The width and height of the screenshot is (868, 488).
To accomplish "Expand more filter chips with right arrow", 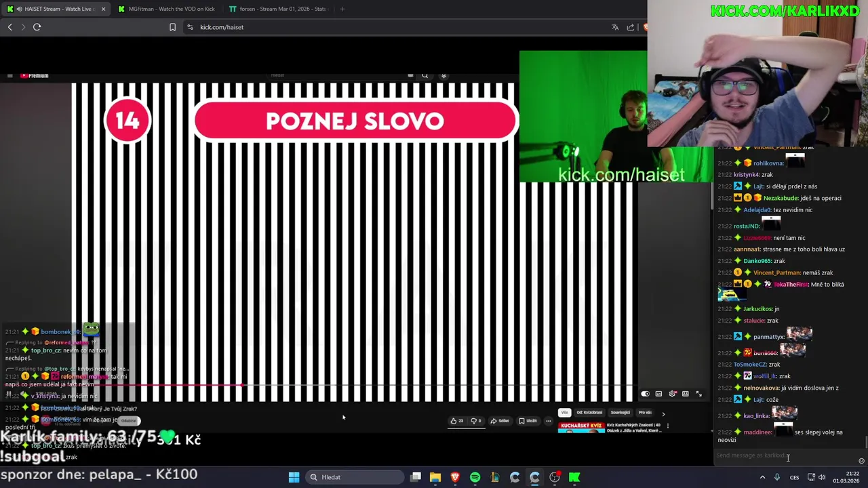I will tap(663, 413).
